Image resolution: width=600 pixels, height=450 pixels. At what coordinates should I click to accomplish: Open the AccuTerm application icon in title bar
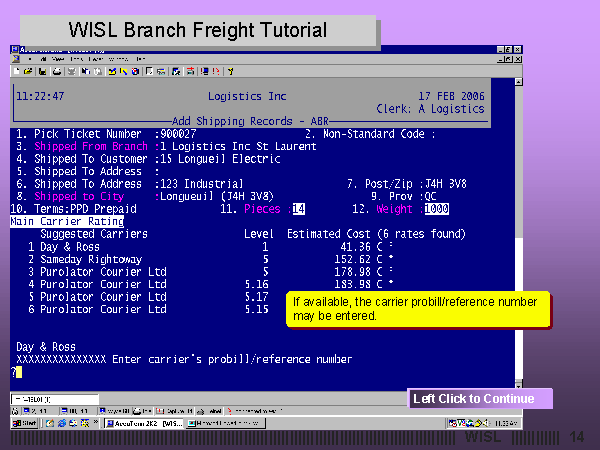coord(15,49)
